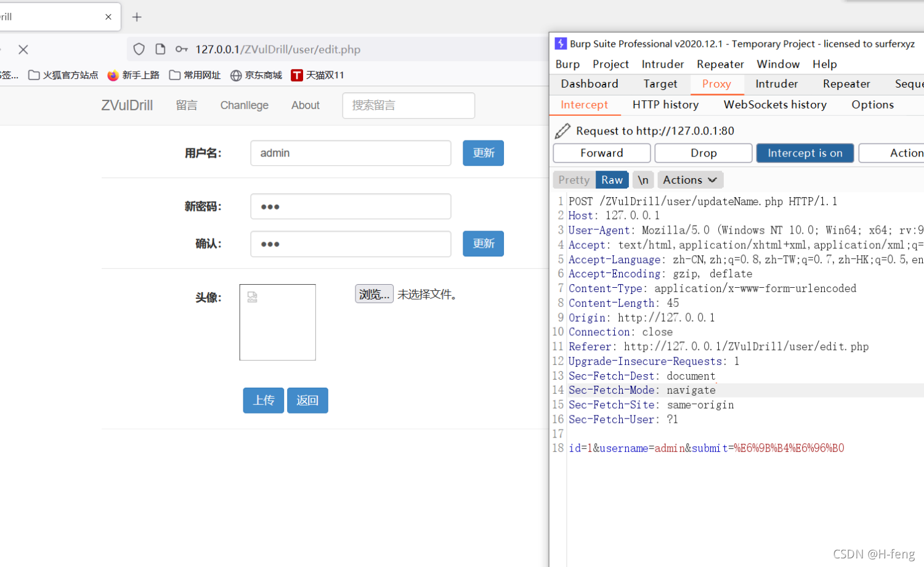
Task: Toggle the \n non-printable characters button
Action: point(643,180)
